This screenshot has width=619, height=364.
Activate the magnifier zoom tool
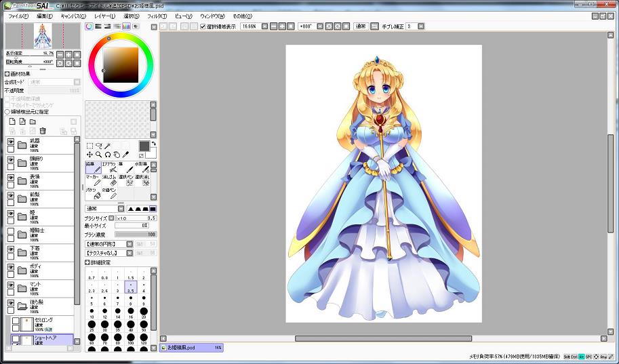pyautogui.click(x=99, y=155)
